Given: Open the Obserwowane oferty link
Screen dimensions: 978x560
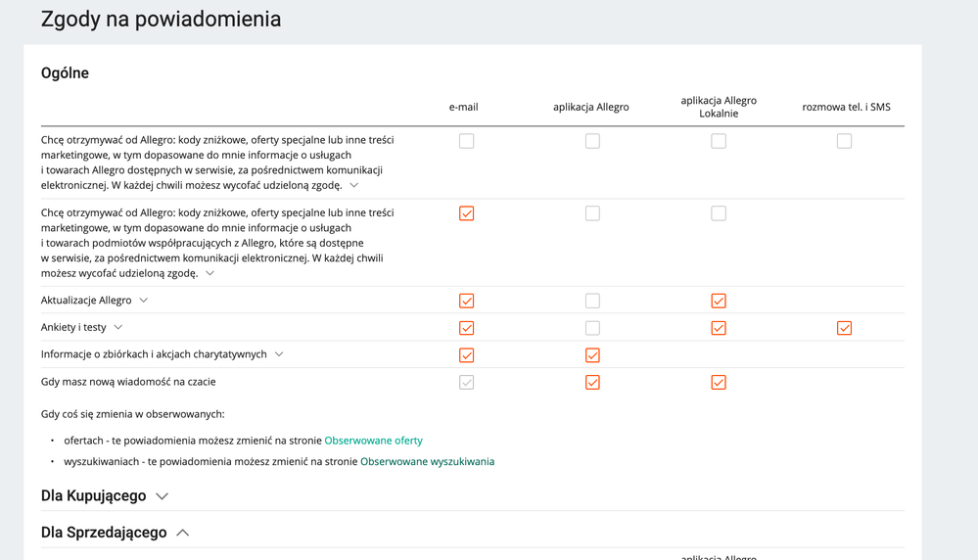Looking at the screenshot, I should coord(373,441).
